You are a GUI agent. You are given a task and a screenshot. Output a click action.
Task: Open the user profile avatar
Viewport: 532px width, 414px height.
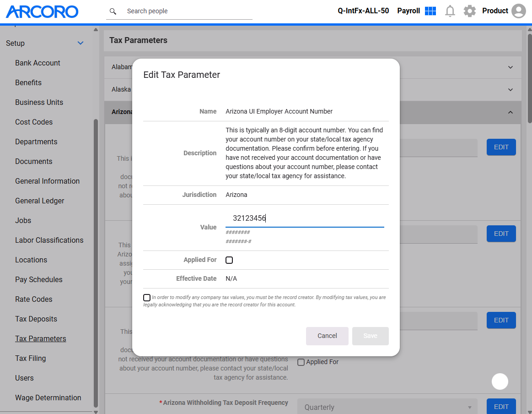pyautogui.click(x=518, y=11)
